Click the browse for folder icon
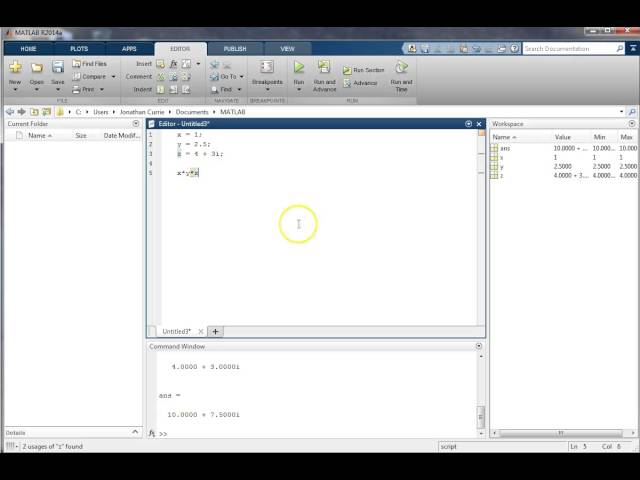 [47, 111]
